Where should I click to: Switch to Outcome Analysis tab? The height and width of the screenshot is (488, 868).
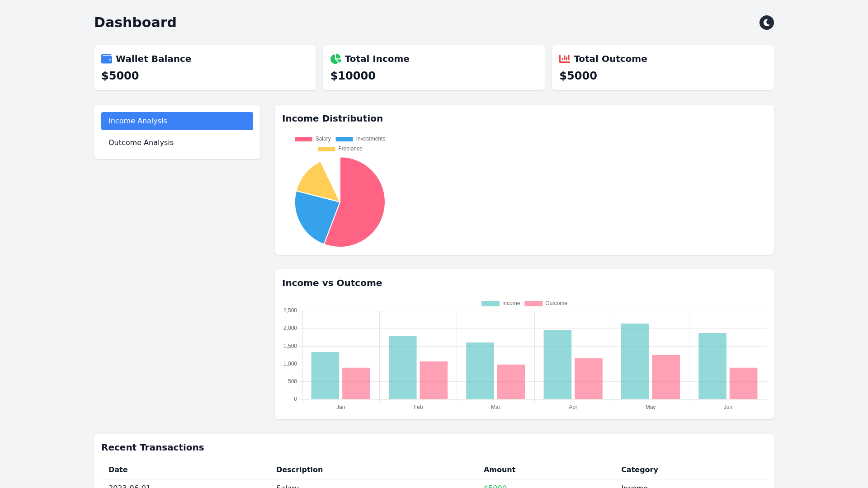(177, 143)
